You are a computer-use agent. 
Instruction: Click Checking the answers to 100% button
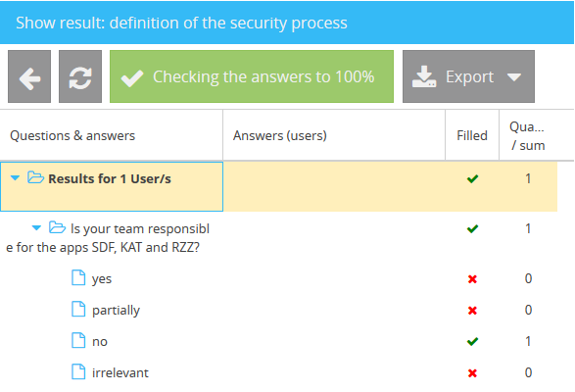pyautogui.click(x=252, y=76)
